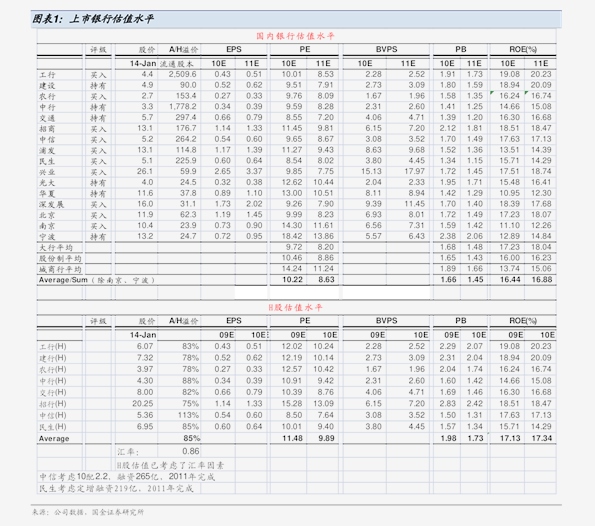
Task: Select the 大行平均 row label
Action: (56, 247)
